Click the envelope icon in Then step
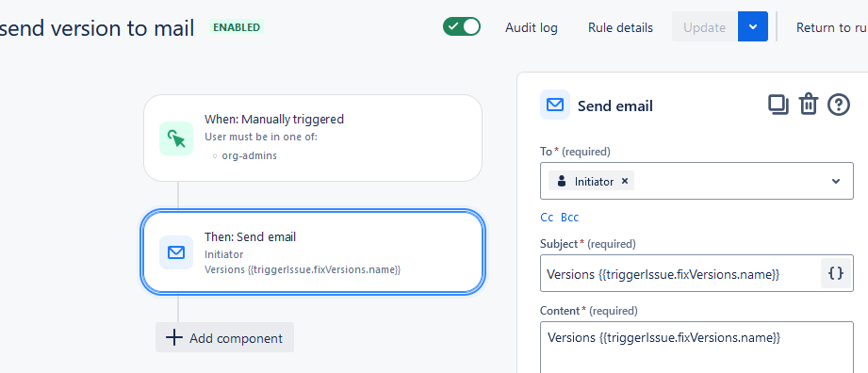 176,252
